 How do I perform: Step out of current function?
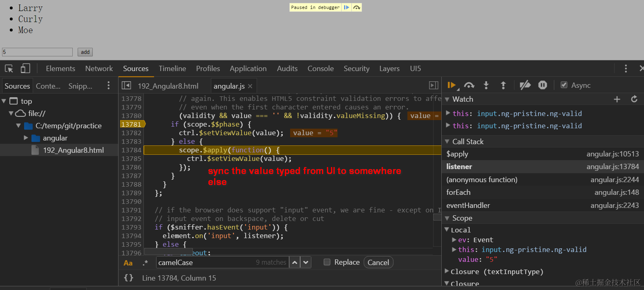click(x=503, y=85)
